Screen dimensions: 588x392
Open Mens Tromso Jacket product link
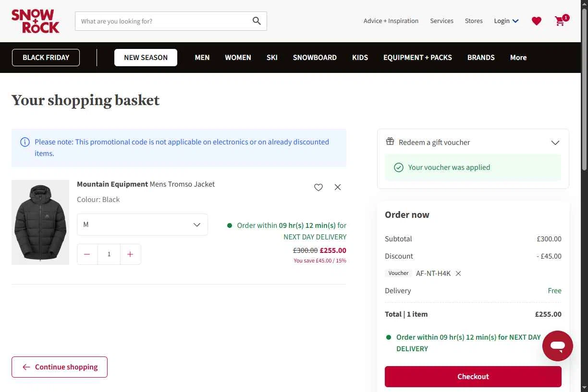point(146,184)
